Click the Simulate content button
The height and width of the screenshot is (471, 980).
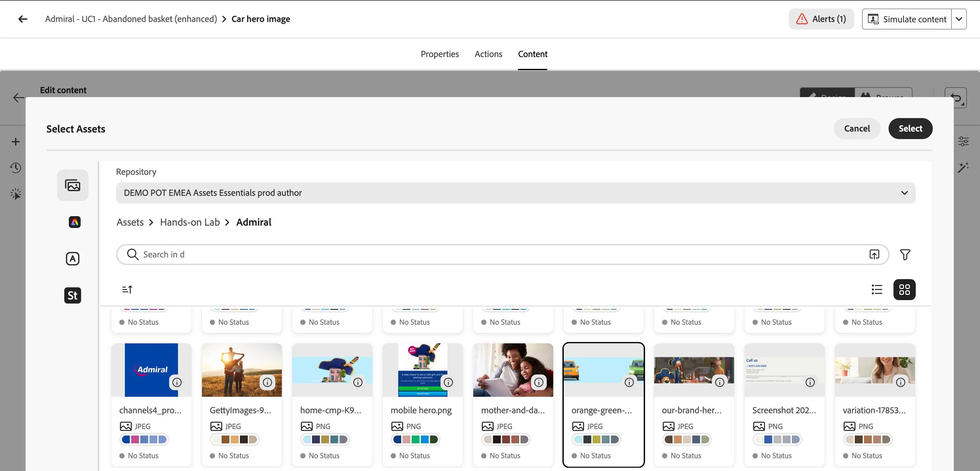coord(907,19)
